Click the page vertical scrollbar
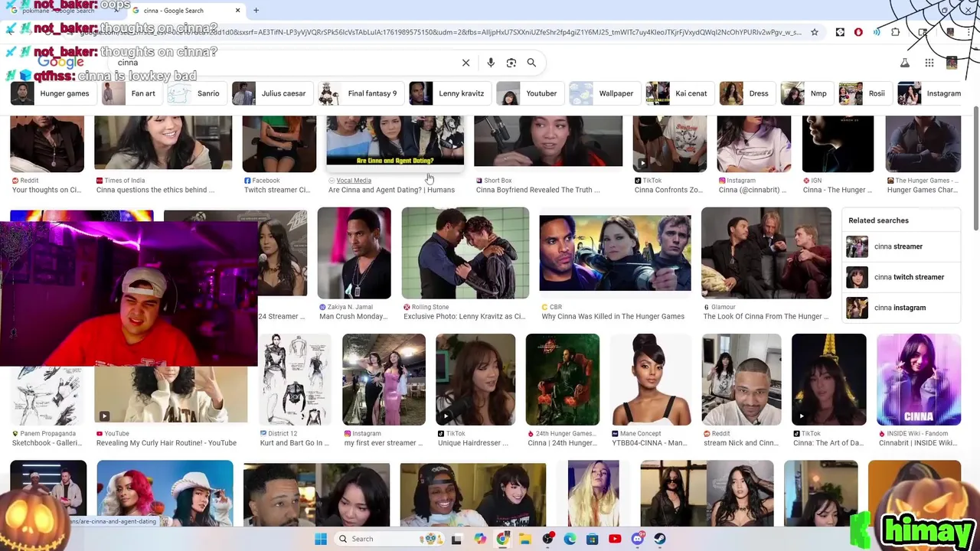Viewport: 980px width, 551px height. click(975, 170)
